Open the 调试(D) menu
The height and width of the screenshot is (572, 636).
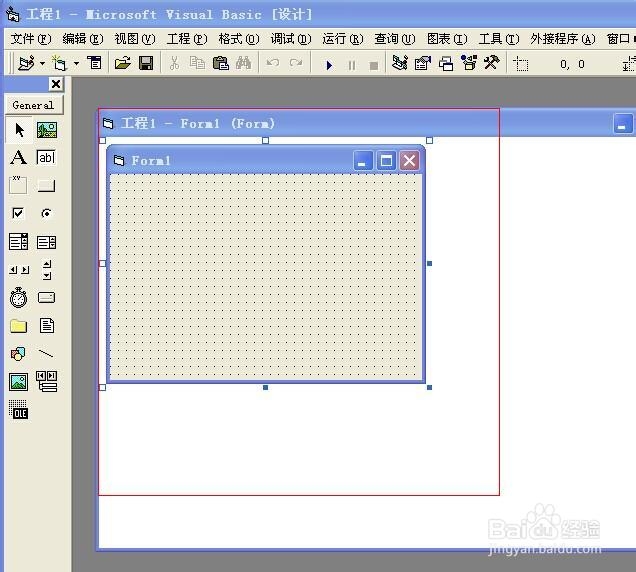(x=291, y=39)
